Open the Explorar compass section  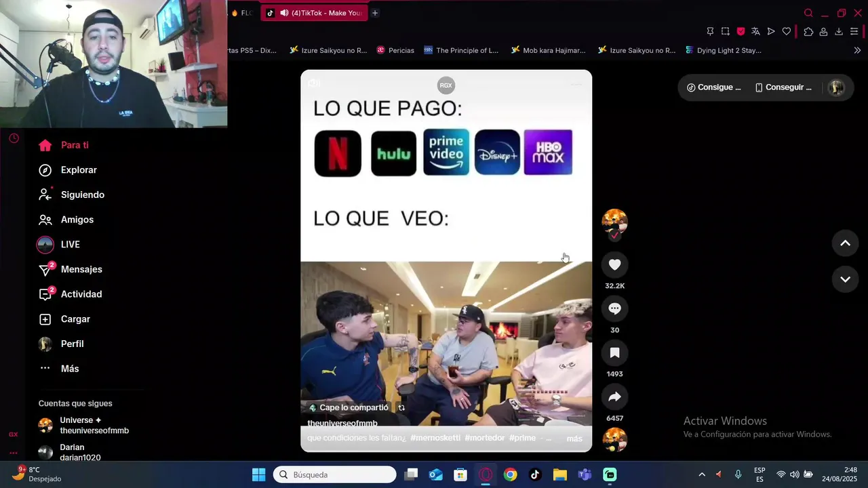pos(67,170)
